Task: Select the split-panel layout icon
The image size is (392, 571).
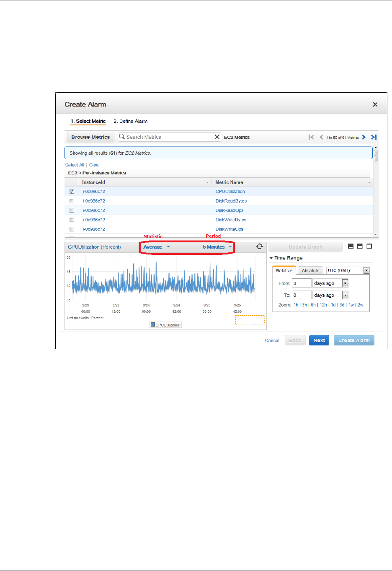Action: tap(360, 246)
